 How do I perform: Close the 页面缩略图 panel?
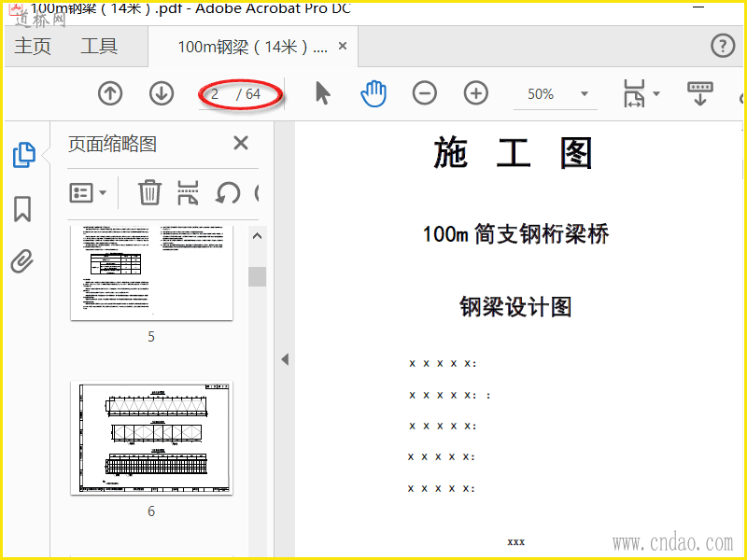241,143
